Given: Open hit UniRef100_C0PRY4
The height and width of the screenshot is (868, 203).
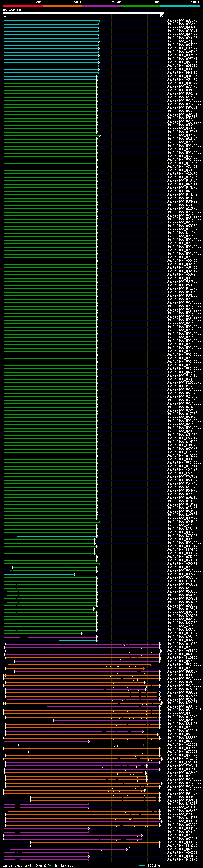Looking at the screenshot, I should coord(182,48).
